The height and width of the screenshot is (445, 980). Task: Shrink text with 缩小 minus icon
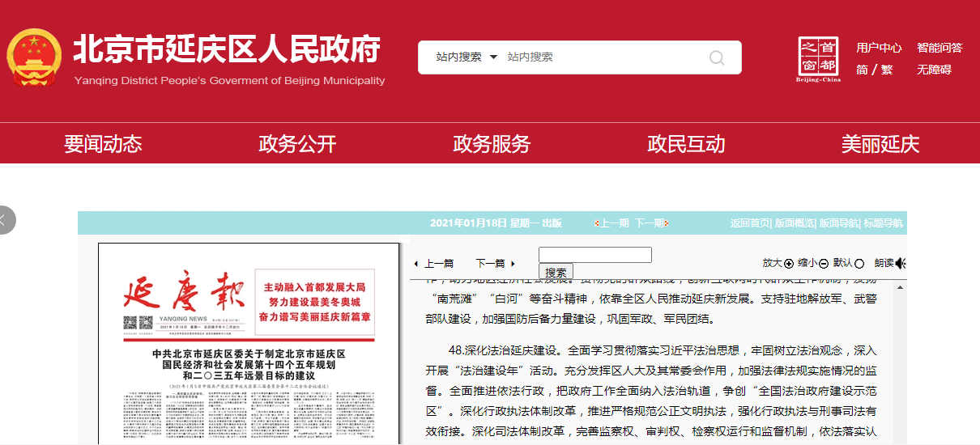[x=823, y=263]
